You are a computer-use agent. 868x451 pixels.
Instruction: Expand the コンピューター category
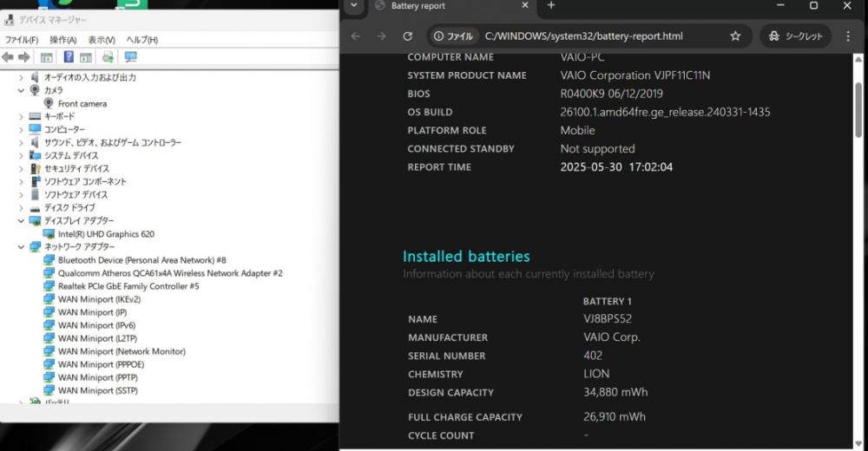(x=21, y=129)
